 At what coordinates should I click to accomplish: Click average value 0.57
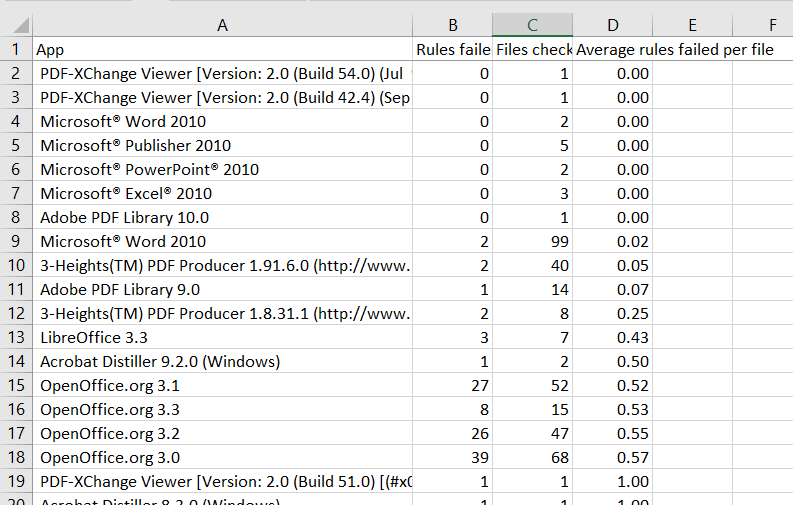pos(612,457)
